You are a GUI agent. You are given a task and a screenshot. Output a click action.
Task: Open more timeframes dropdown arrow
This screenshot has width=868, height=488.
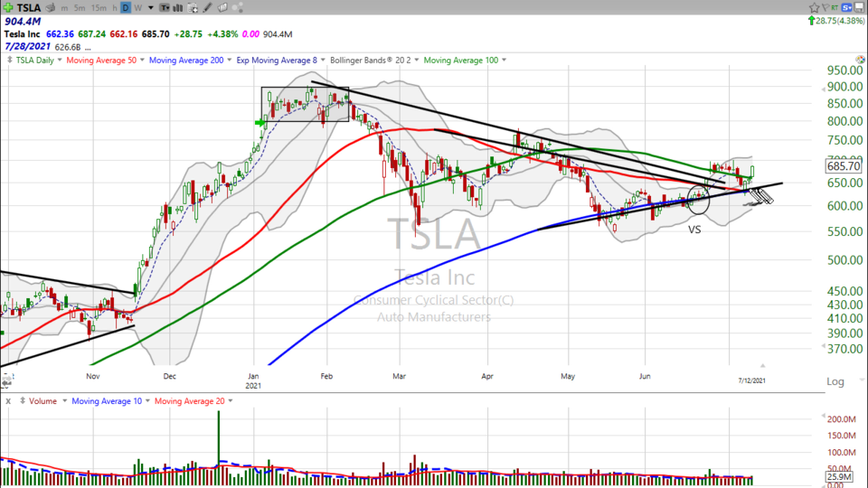click(151, 8)
